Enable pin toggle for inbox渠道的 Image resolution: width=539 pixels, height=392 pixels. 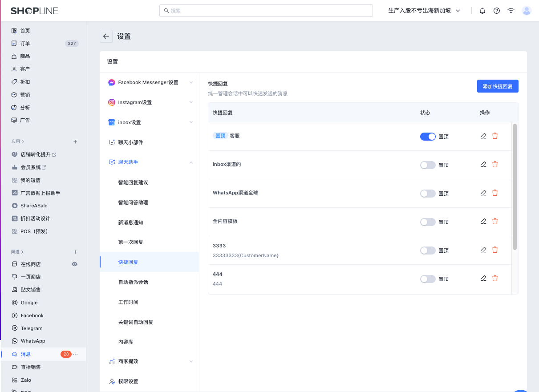pos(428,165)
